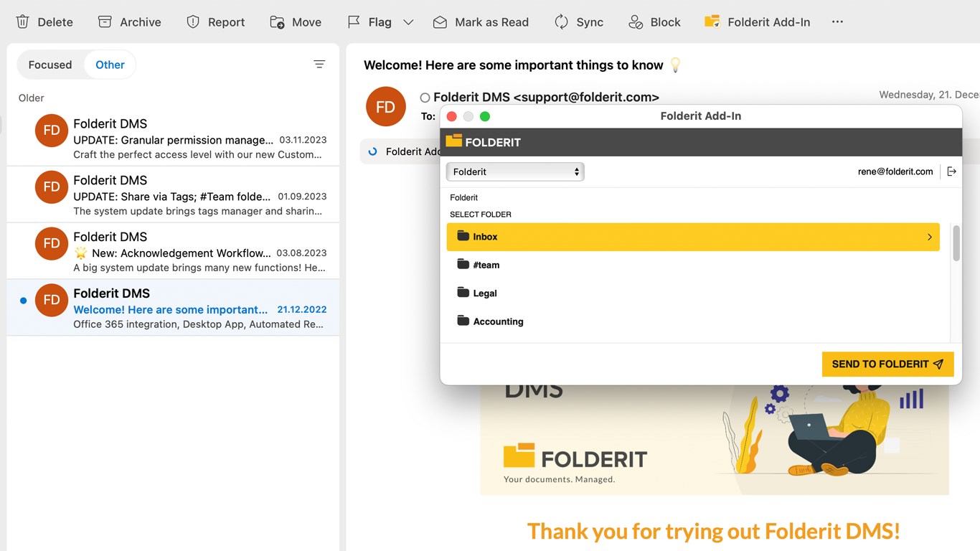Click the Report shield icon
This screenshot has width=980, height=551.
(193, 22)
